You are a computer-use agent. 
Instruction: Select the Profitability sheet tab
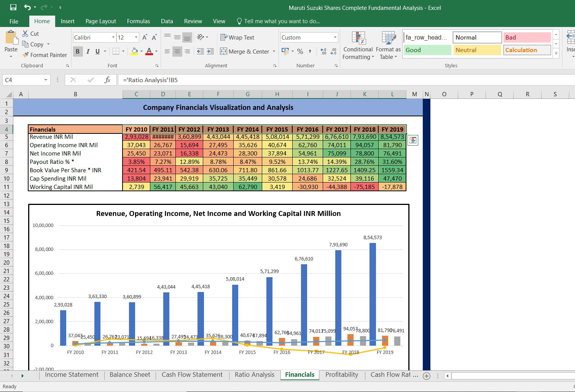pyautogui.click(x=342, y=375)
